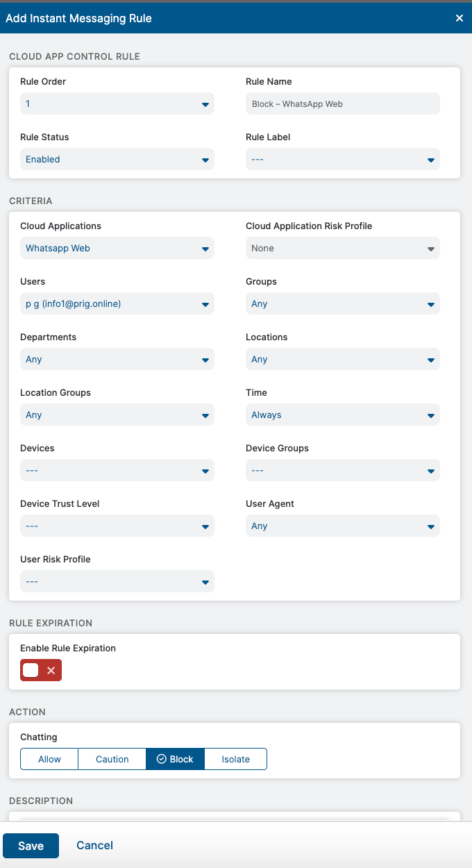Screen dimensions: 472x868
Task: Open the Rule Order dropdown
Action: click(x=117, y=103)
